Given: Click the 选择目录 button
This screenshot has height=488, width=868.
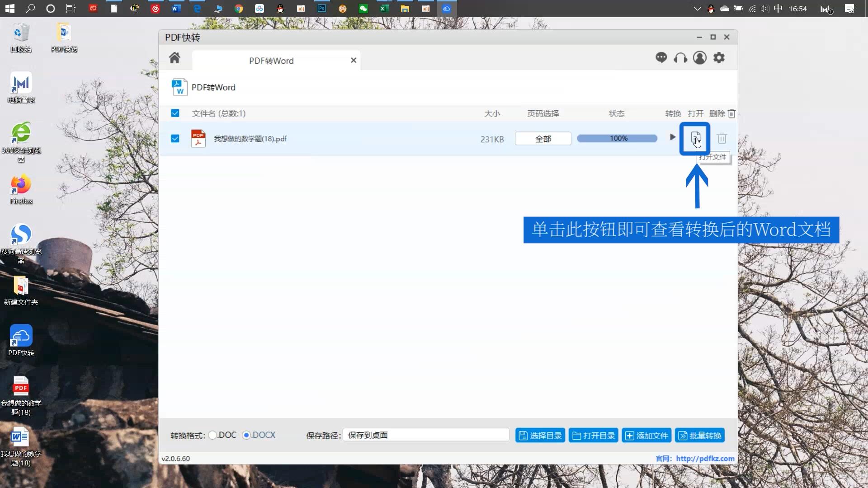Looking at the screenshot, I should point(540,435).
